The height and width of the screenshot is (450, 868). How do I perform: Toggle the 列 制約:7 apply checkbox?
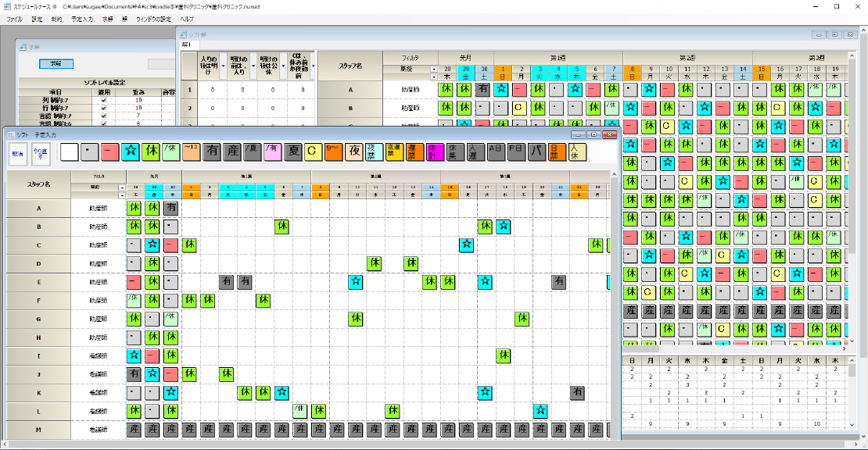pos(103,100)
